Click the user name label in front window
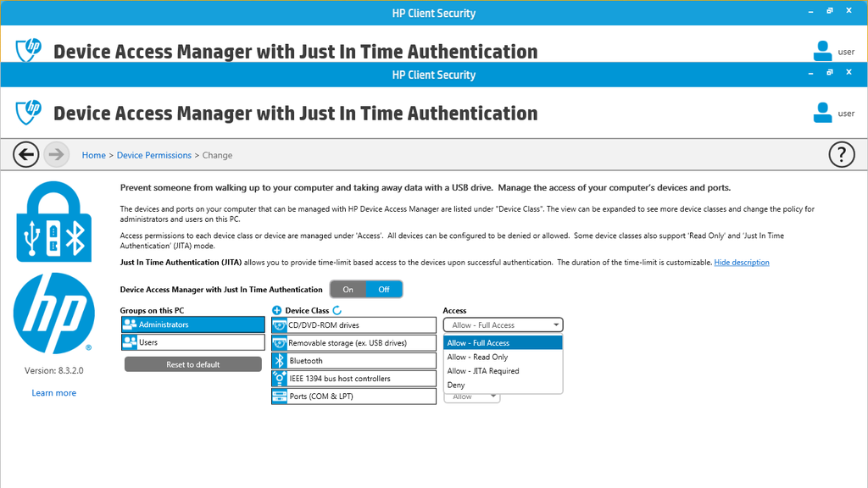 tap(846, 114)
